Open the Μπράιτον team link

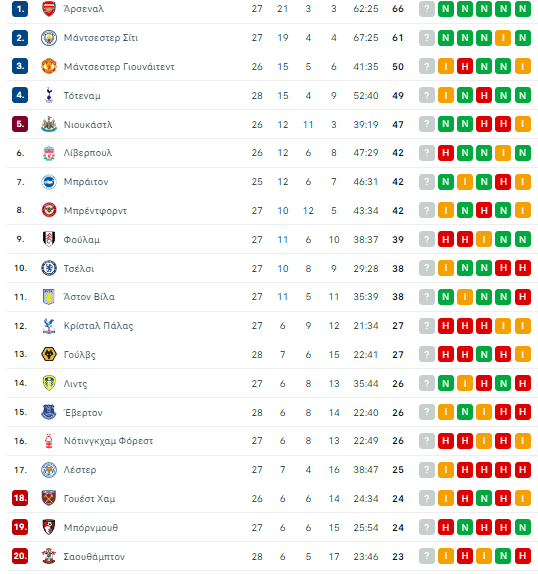pyautogui.click(x=86, y=182)
